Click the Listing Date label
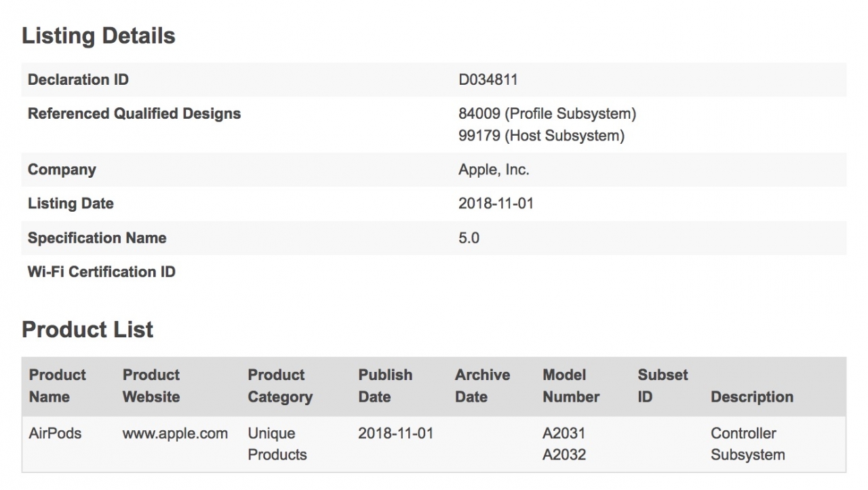Viewport: 868px width, 490px height. click(x=71, y=204)
